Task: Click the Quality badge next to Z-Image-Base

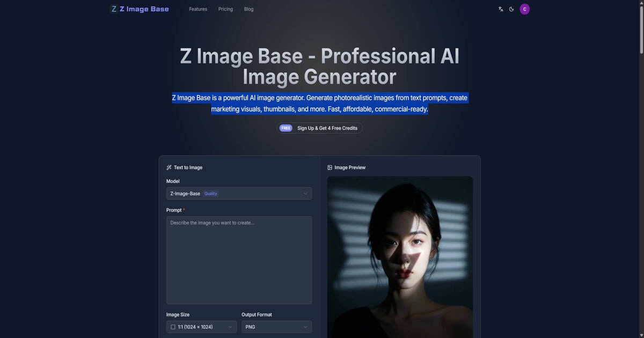Action: click(210, 193)
